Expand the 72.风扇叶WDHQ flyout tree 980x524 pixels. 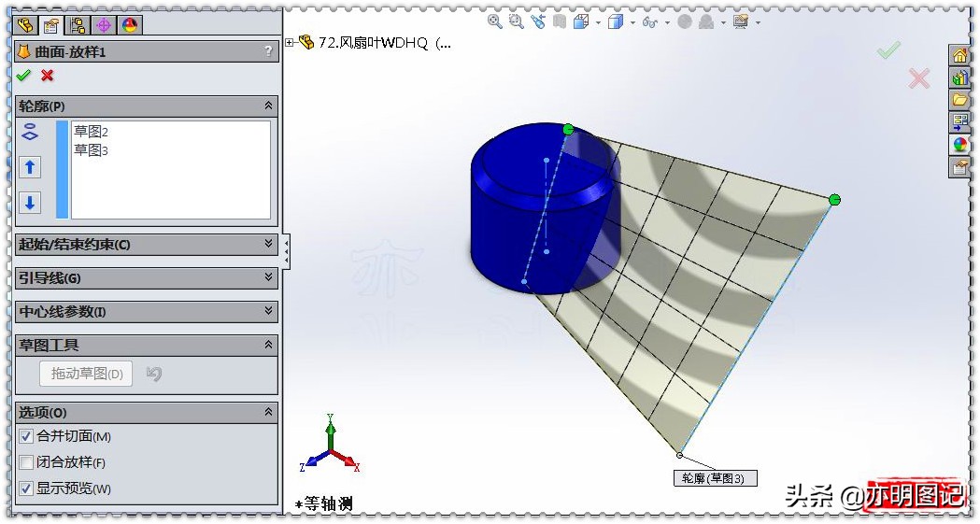tap(290, 42)
